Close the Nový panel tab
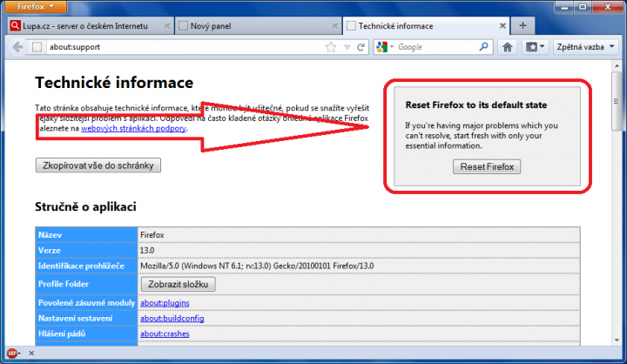Image resolution: width=627 pixels, height=364 pixels. (335, 26)
